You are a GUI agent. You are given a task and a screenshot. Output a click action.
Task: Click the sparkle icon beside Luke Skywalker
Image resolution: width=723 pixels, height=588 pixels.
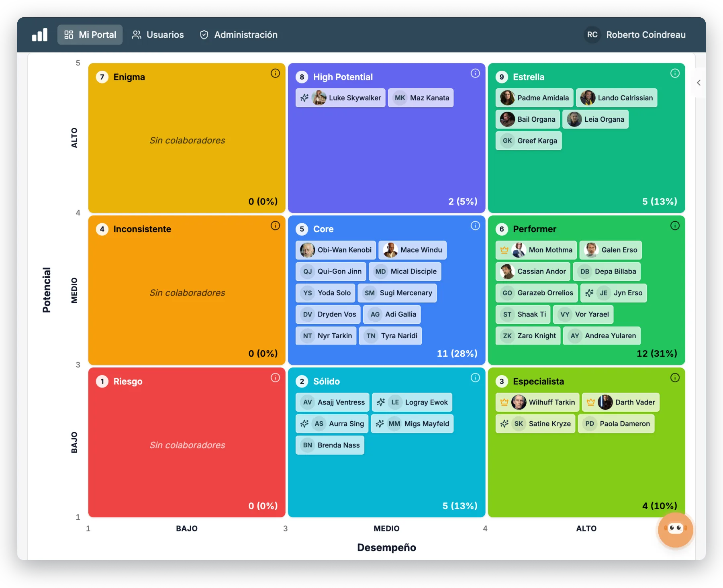pos(304,98)
